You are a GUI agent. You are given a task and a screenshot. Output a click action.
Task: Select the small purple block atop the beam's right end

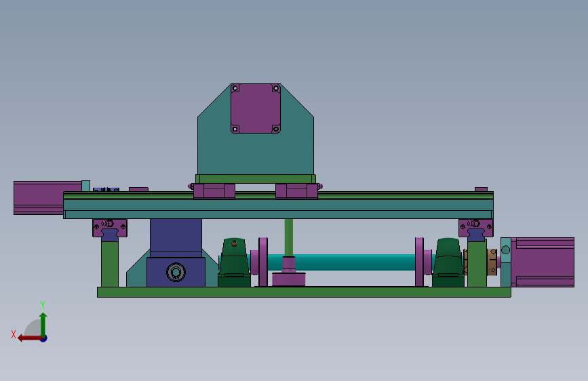pos(481,189)
